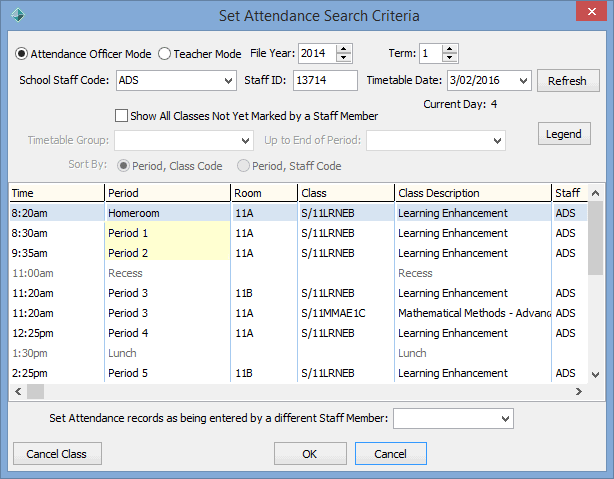This screenshot has width=614, height=479.
Task: Select the Period 1 cell at 8:30am
Action: coord(168,233)
